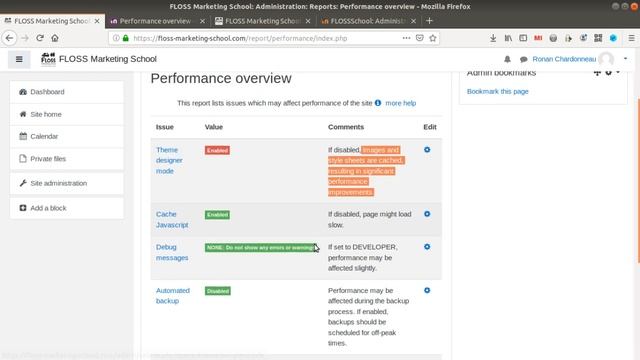Open the Debug messages link
Viewport: 640px width, 360px height.
coord(172,252)
